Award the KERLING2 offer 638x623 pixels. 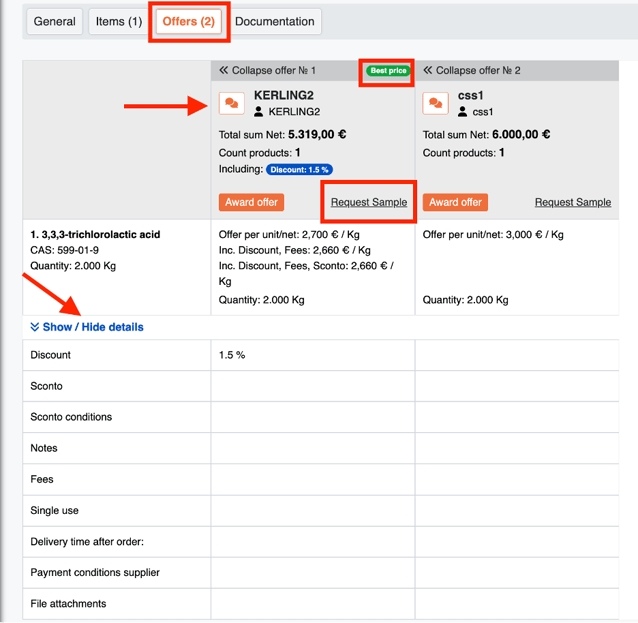coord(251,202)
